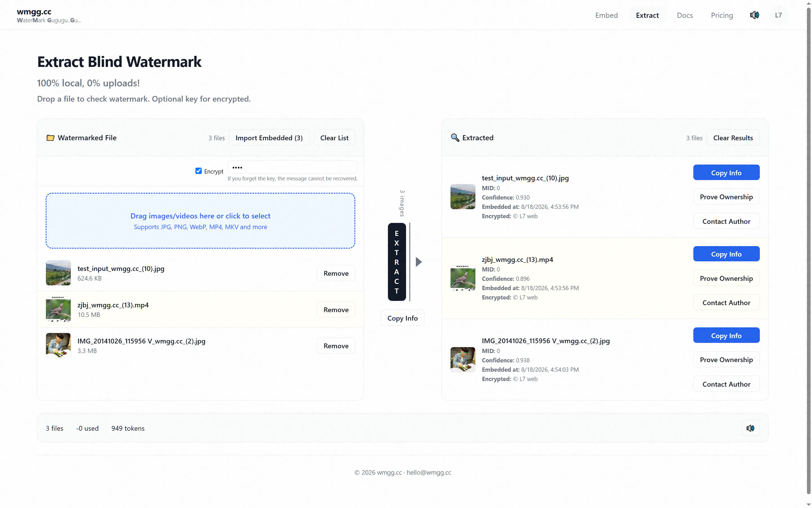812x508 pixels.
Task: Open the L7 user avatar menu
Action: (778, 15)
